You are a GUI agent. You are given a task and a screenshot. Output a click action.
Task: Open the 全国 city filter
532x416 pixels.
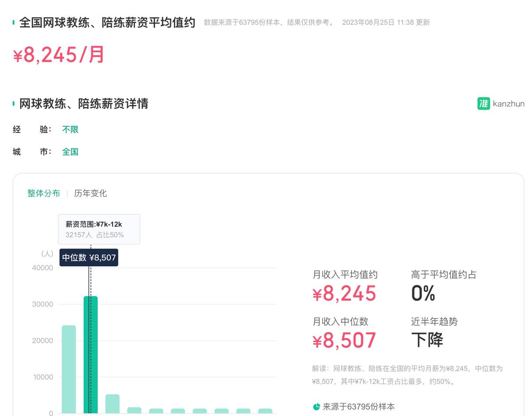70,152
